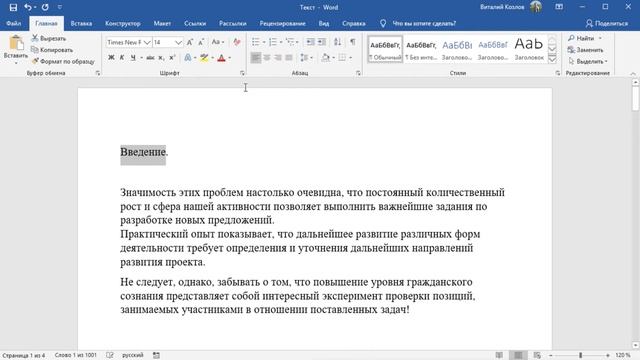Move the zoom slider handle
640x360 pixels.
[580, 356]
